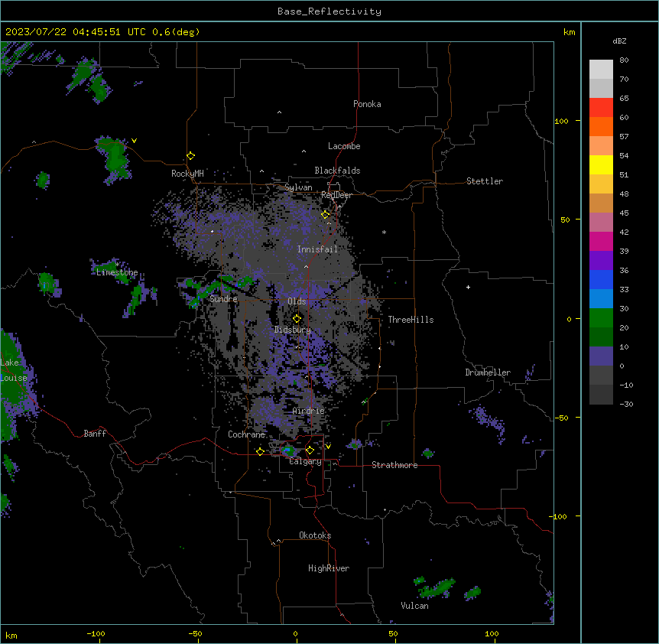Image resolution: width=659 pixels, height=644 pixels.
Task: Click the Vulcan label
Action: coord(415,606)
